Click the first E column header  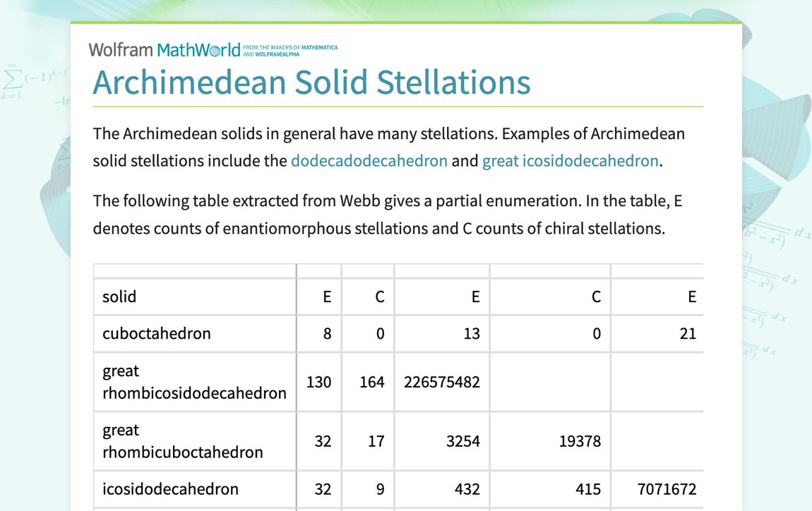(326, 296)
